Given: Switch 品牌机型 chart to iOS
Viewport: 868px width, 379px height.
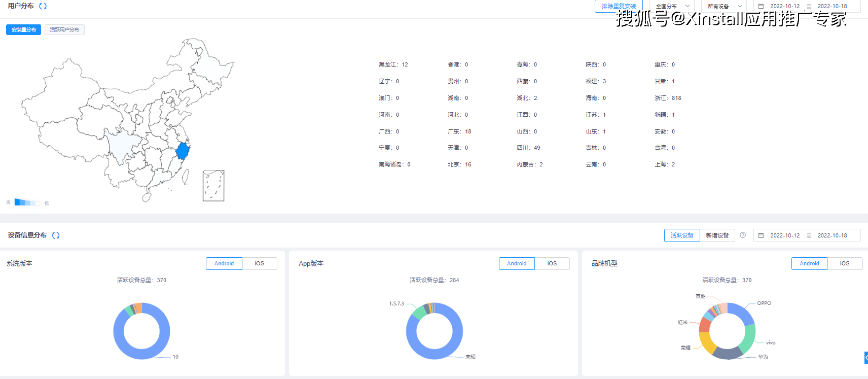Looking at the screenshot, I should point(844,263).
